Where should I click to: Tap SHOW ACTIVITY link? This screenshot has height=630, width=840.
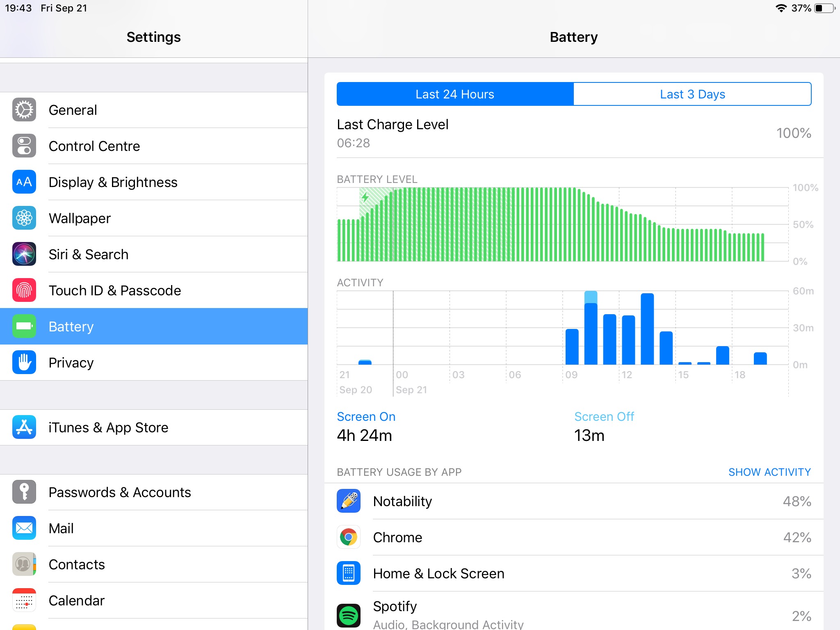[x=769, y=472]
